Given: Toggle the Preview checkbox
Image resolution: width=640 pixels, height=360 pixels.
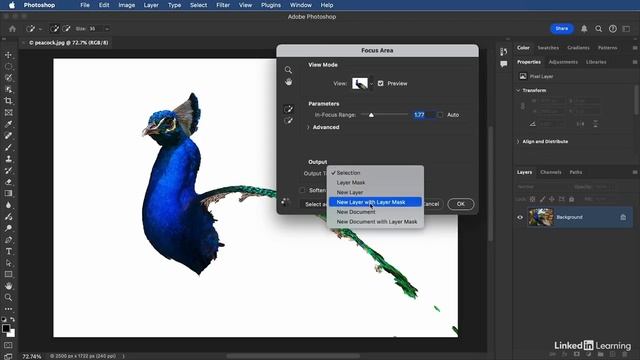Looking at the screenshot, I should click(380, 83).
